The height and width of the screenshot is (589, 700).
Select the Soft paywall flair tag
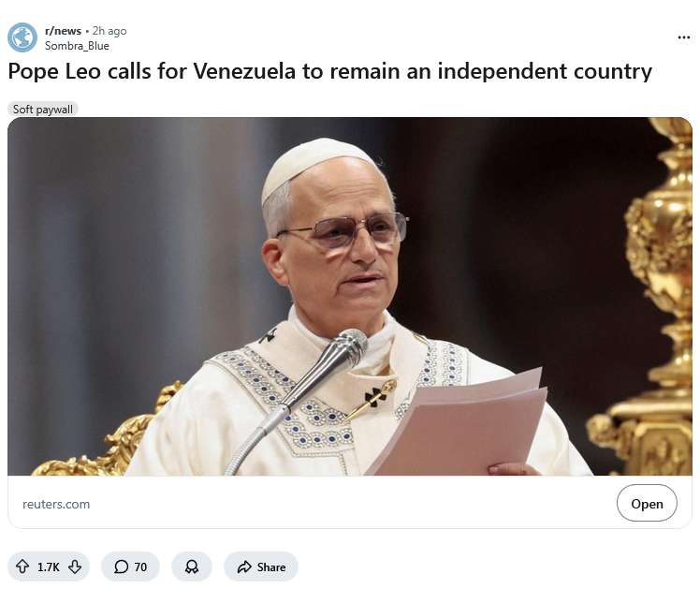pyautogui.click(x=43, y=109)
